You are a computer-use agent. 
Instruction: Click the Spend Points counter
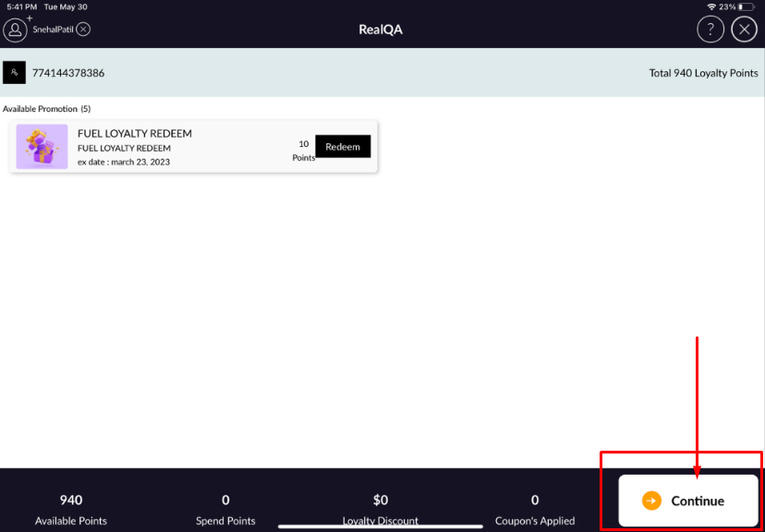(225, 509)
